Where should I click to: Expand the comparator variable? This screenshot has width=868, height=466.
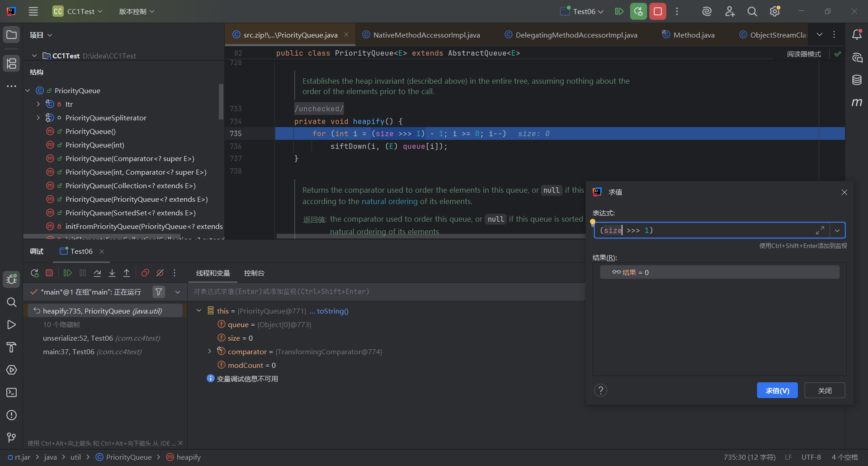tap(209, 352)
